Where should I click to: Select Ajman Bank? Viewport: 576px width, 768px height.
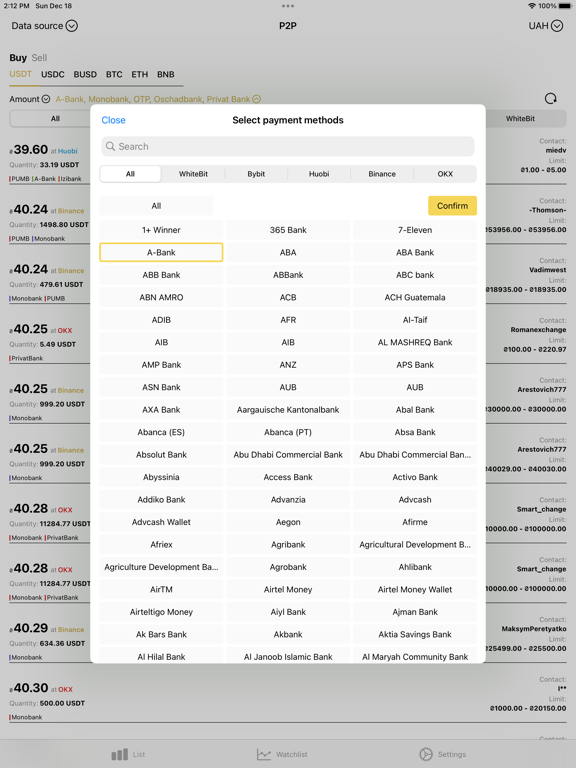coord(415,612)
